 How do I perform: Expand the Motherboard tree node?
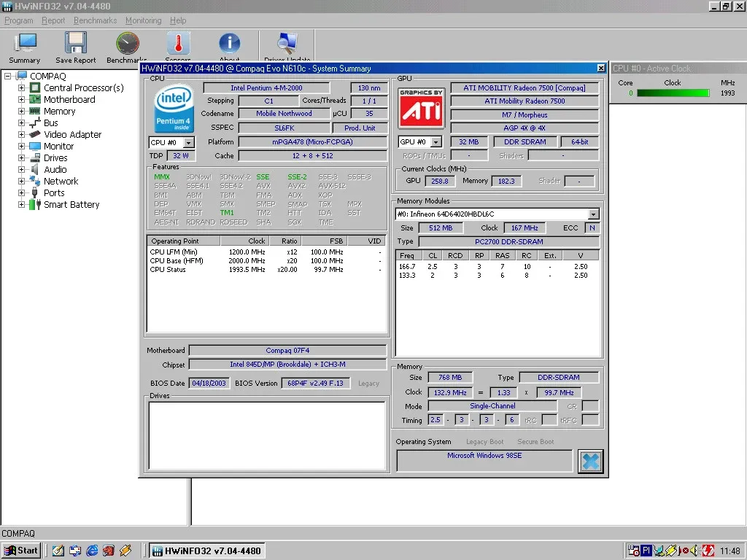tap(21, 99)
